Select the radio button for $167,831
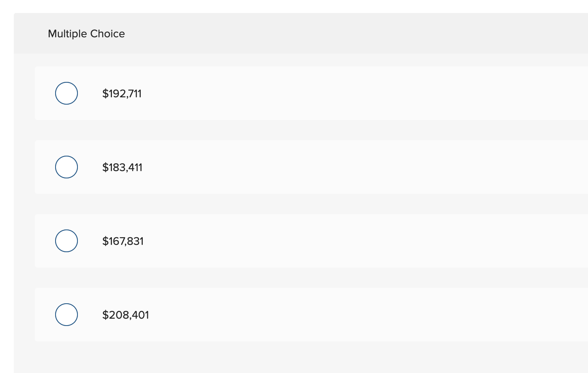Viewport: 588px width, 373px height. [66, 241]
